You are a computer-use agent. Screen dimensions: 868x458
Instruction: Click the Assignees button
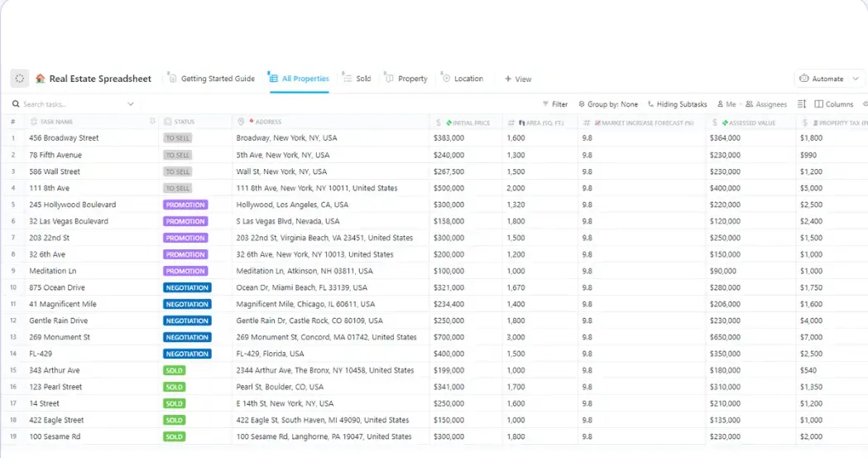[x=766, y=104]
